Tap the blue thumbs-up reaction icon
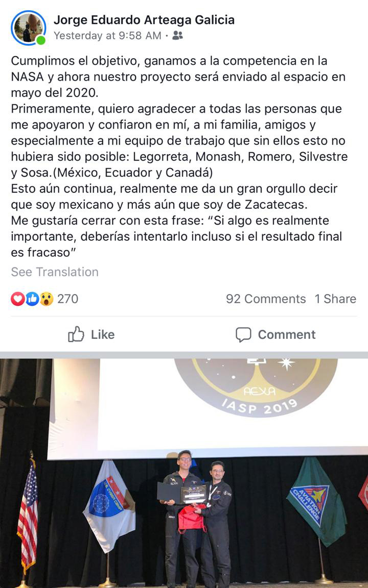The width and height of the screenshot is (368, 588). (32, 299)
